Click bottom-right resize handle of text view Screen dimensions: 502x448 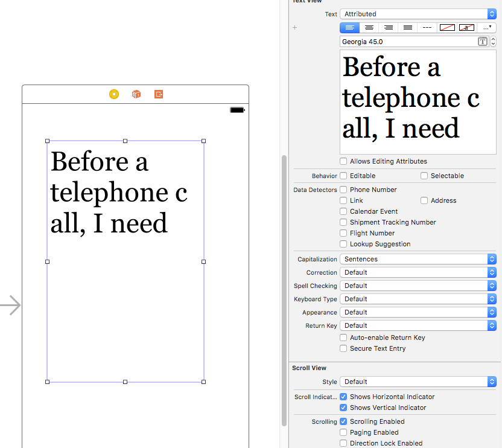tap(203, 382)
